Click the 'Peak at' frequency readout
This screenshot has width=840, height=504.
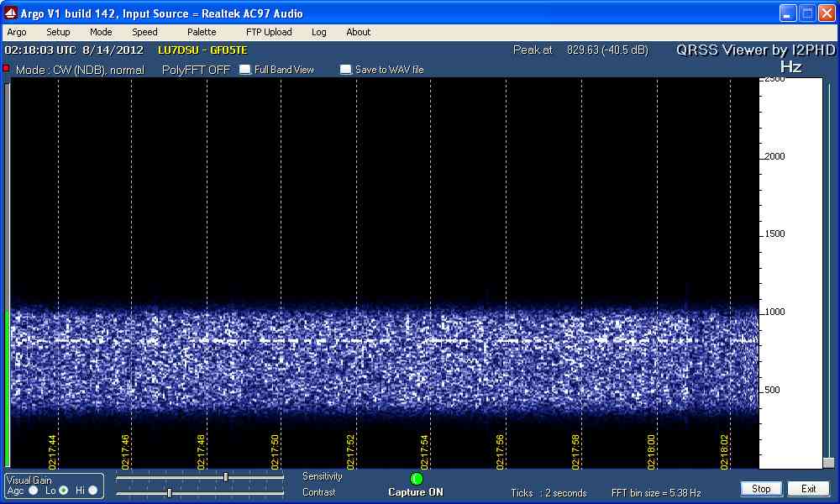coord(580,50)
